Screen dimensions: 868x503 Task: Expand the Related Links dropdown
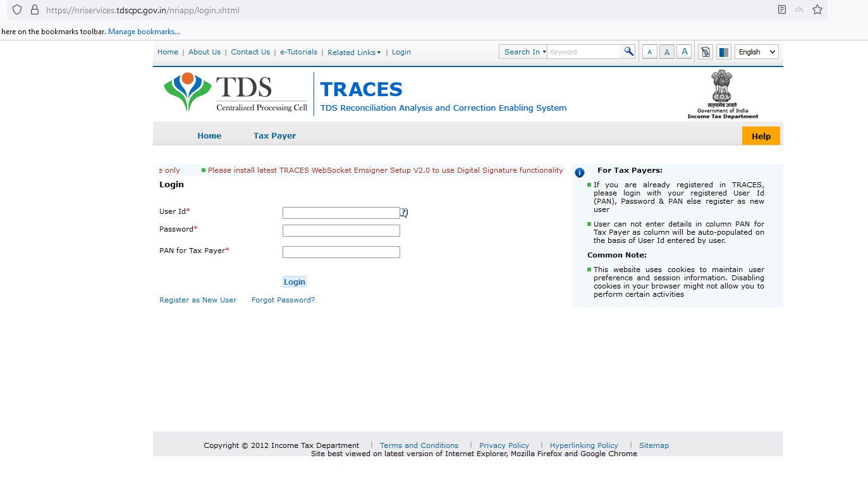pyautogui.click(x=354, y=53)
